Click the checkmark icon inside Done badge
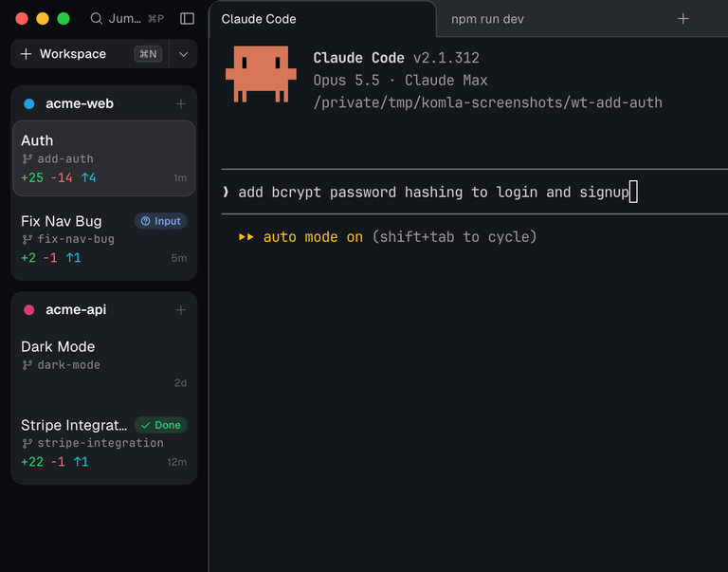 click(145, 425)
